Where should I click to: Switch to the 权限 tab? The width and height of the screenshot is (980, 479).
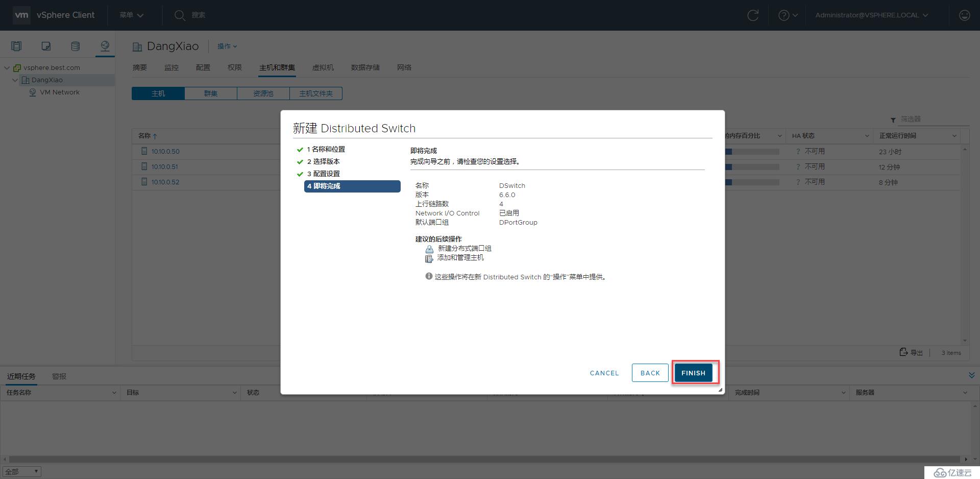235,67
